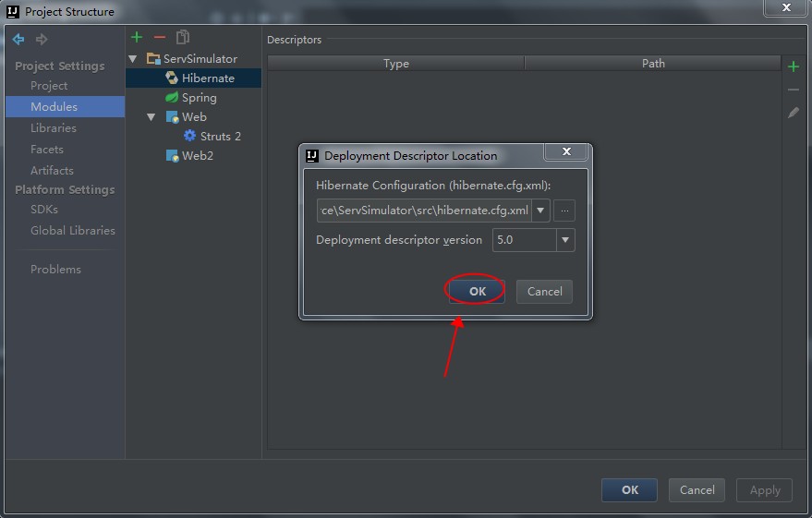
Task: Select Modules in the sidebar
Action: point(66,106)
